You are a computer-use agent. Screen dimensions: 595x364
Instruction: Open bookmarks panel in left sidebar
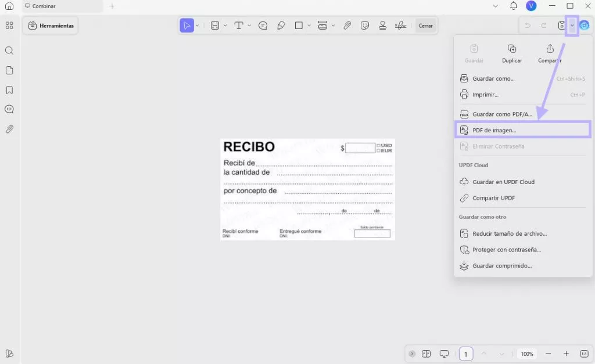(x=9, y=90)
